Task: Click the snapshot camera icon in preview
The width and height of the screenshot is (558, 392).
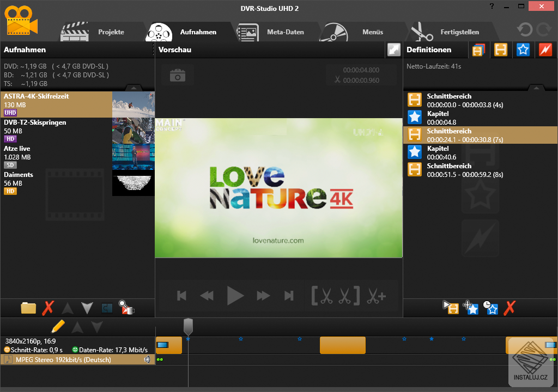Action: [177, 76]
